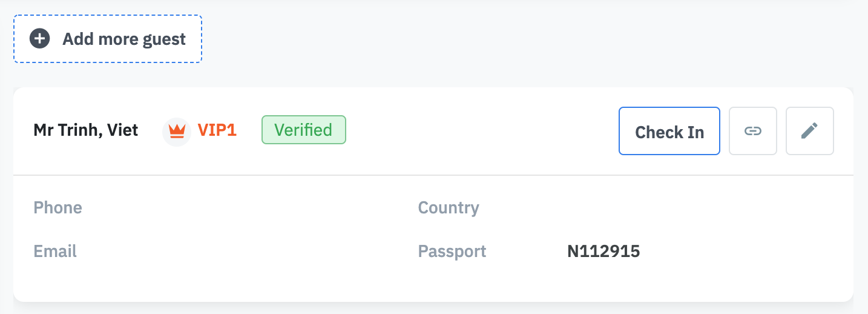Click empty page area right of Add more guest
Viewport: 868px width, 314px height.
(x=515, y=39)
